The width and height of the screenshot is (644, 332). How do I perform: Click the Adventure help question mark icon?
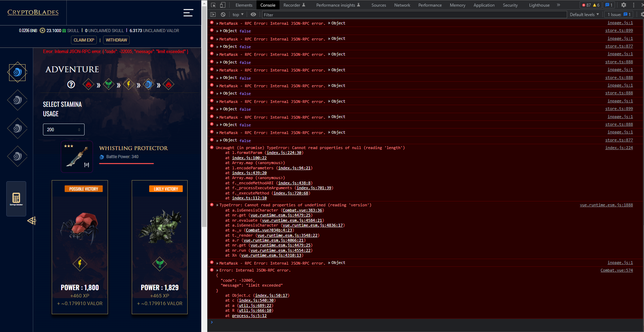point(71,84)
